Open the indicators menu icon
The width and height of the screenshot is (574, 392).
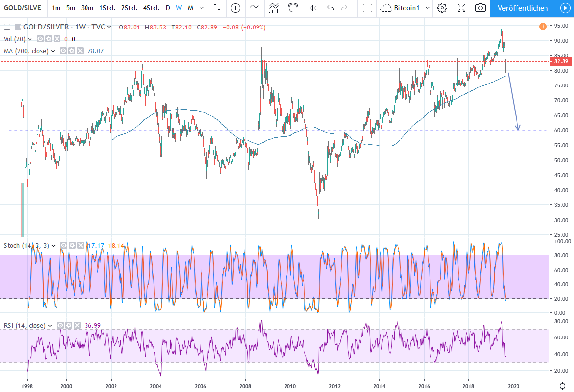click(x=255, y=8)
